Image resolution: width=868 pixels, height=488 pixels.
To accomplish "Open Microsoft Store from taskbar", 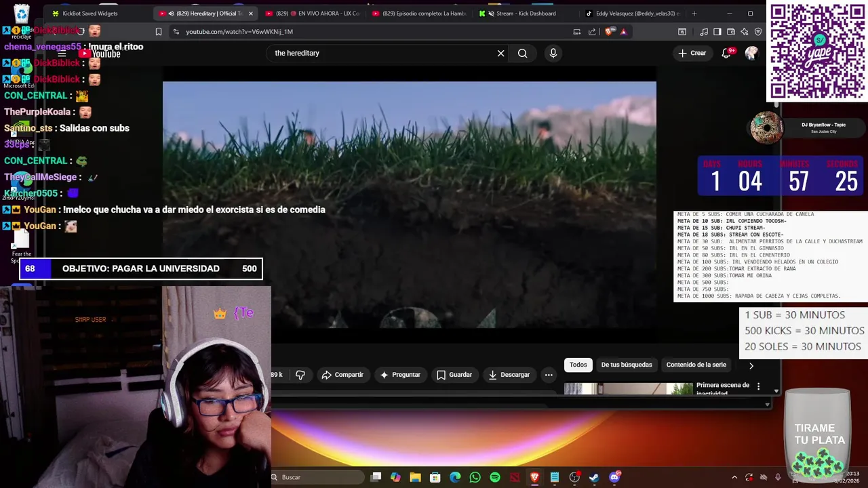I will (x=435, y=477).
